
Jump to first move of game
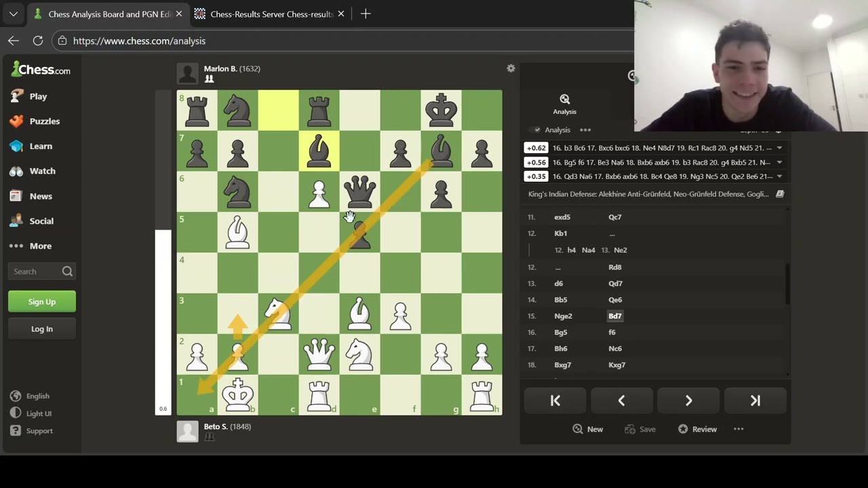[555, 401]
